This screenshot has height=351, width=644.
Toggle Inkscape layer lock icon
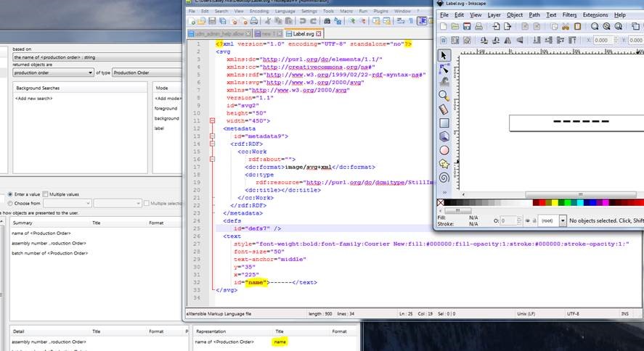(x=534, y=220)
